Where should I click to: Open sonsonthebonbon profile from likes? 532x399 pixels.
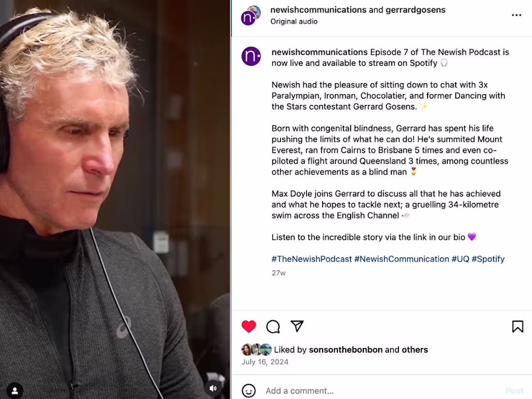(x=345, y=350)
